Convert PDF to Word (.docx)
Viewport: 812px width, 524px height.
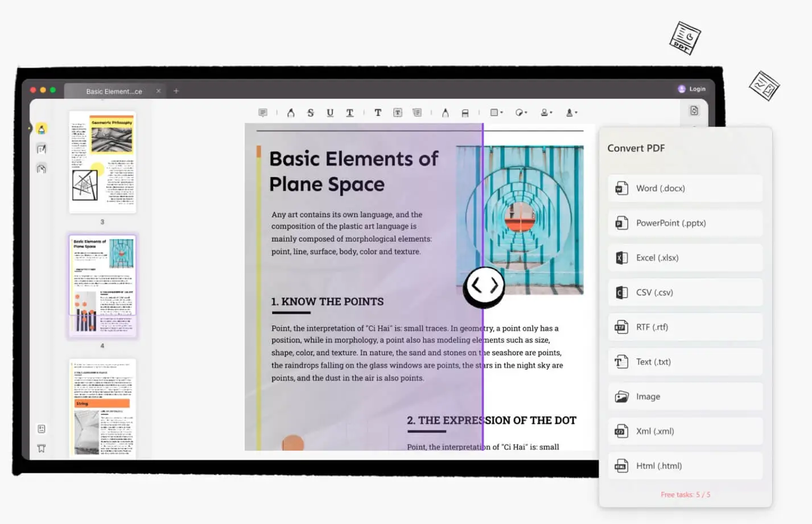685,188
